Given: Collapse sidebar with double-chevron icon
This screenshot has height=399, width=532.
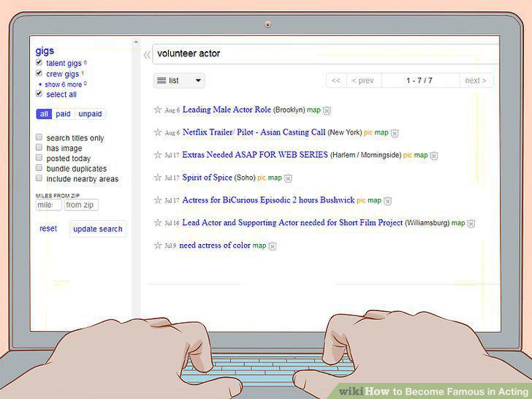Looking at the screenshot, I should [147, 55].
